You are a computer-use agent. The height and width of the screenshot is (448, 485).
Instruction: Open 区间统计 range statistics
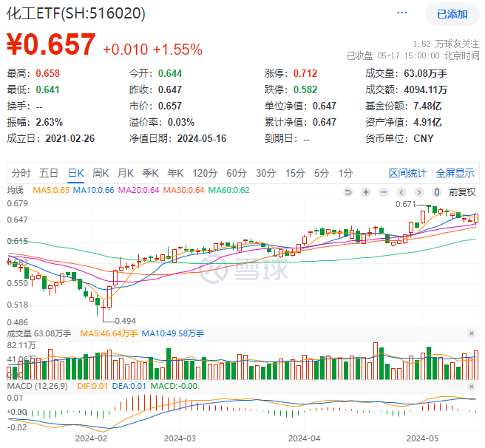(x=407, y=173)
